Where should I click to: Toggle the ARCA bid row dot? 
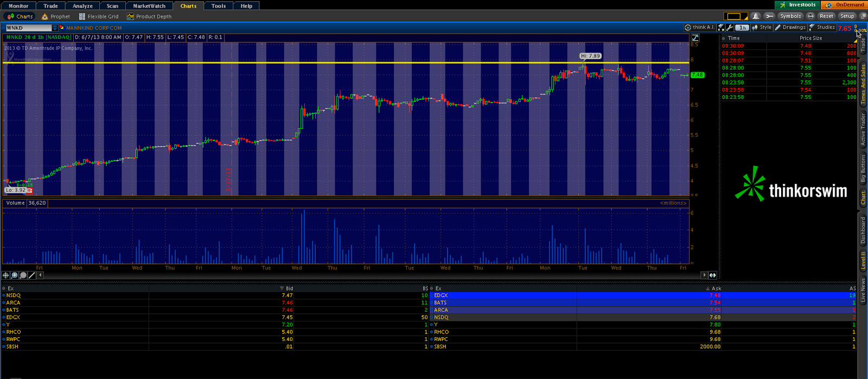pyautogui.click(x=4, y=303)
